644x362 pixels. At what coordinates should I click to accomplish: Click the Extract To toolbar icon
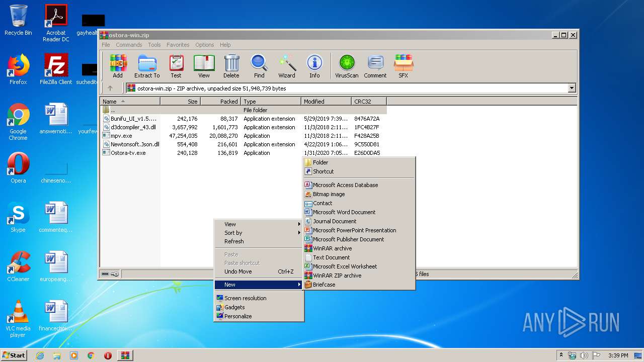coord(147,66)
